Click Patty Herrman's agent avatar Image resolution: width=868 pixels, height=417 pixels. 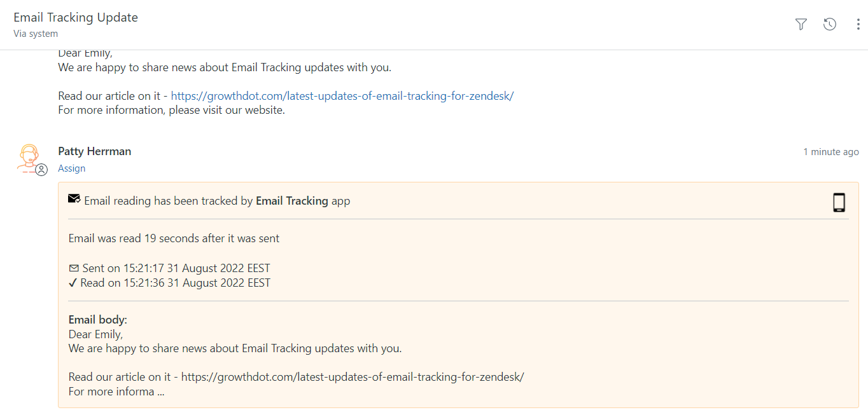click(x=29, y=158)
